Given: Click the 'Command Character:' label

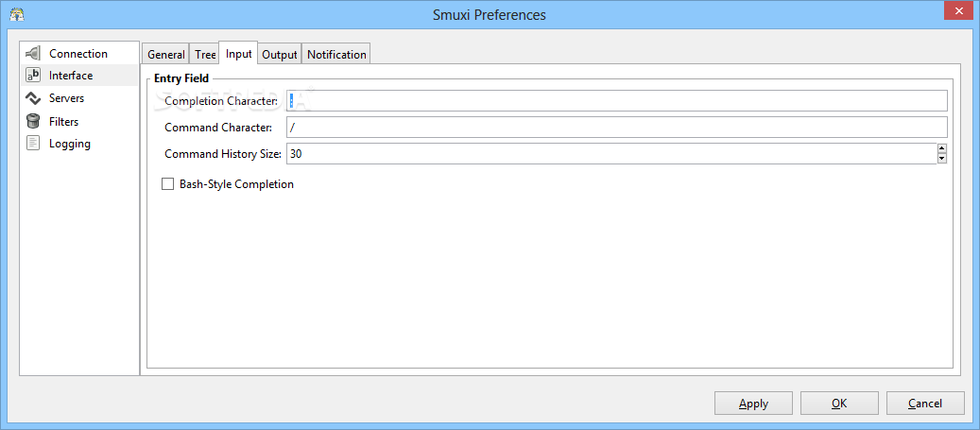Looking at the screenshot, I should tap(218, 128).
